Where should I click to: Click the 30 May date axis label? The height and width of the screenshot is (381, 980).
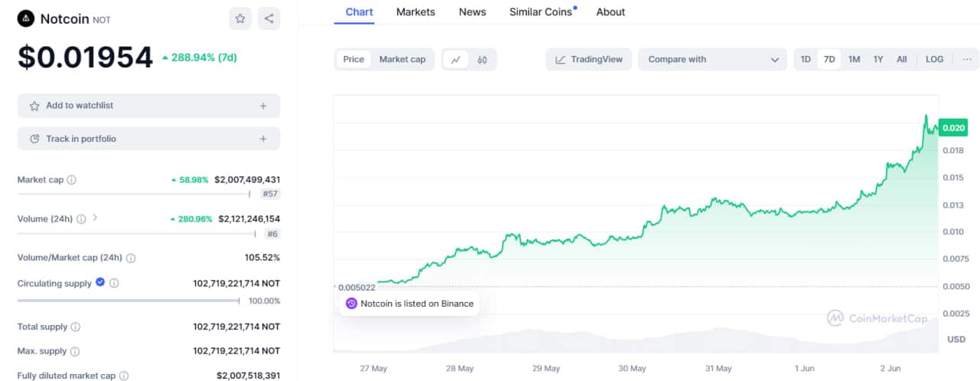tap(632, 369)
